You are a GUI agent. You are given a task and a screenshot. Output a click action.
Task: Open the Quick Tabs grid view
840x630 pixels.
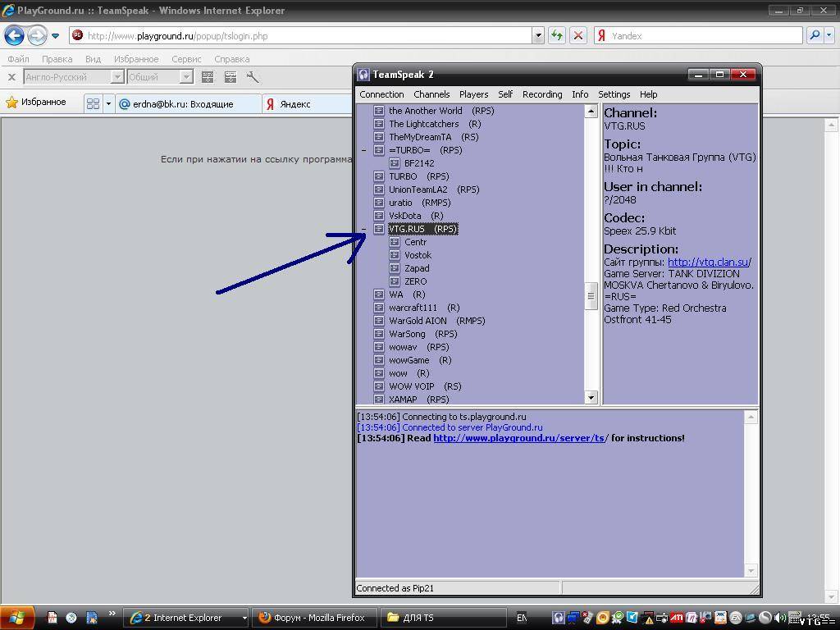point(94,103)
